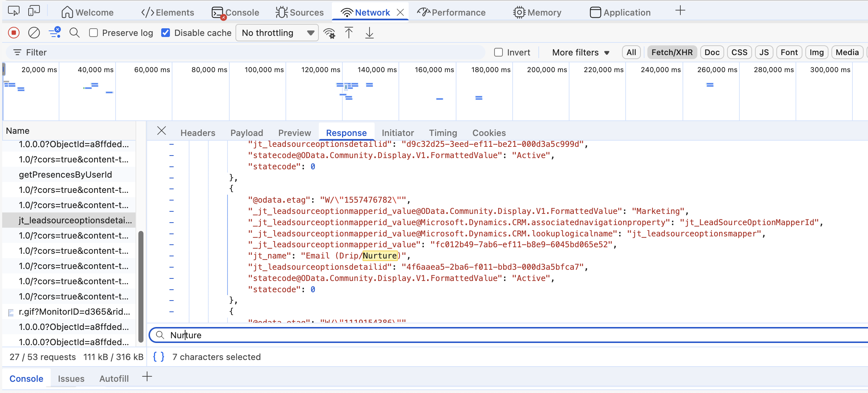Import a HAR file using upload arrow
This screenshot has height=393, width=868.
349,33
